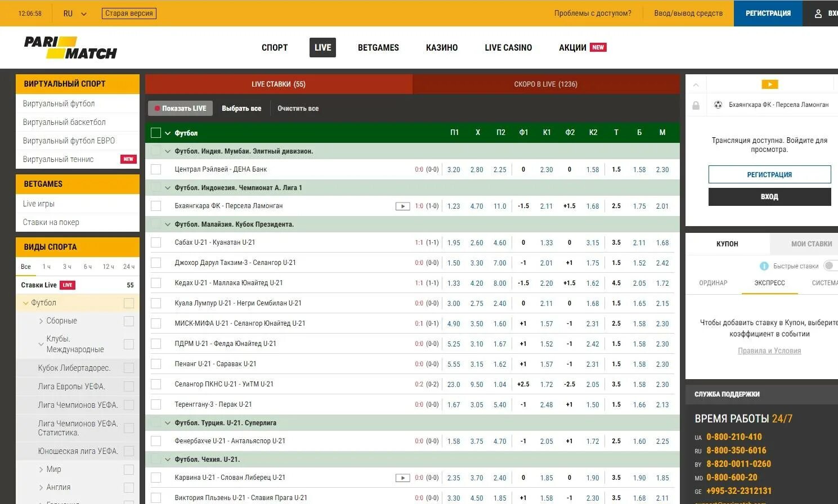Open video stream icon for Бхаянгкара ФК match

(x=402, y=206)
